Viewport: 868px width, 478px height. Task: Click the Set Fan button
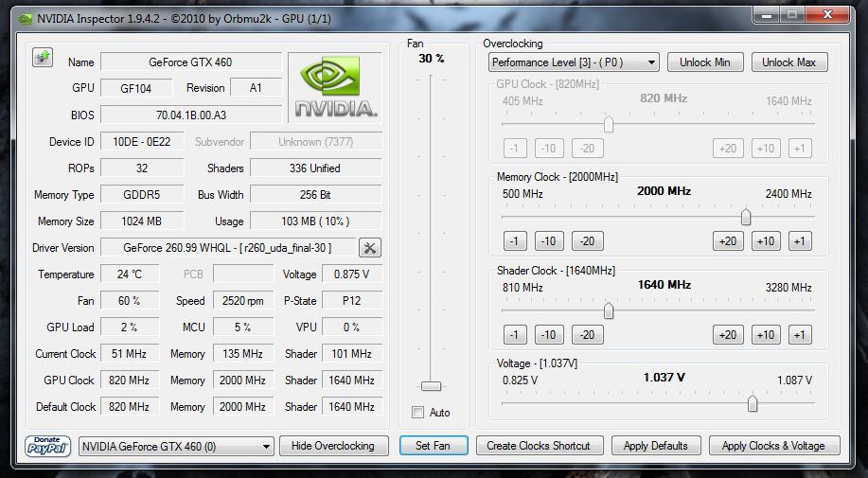(434, 446)
